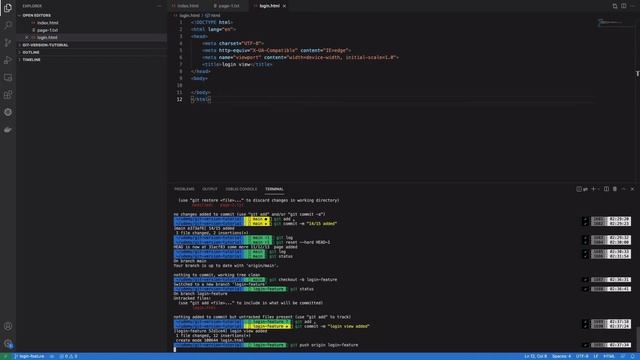Click the split editor icon top right
The width and height of the screenshot is (640, 360).
pos(624,6)
